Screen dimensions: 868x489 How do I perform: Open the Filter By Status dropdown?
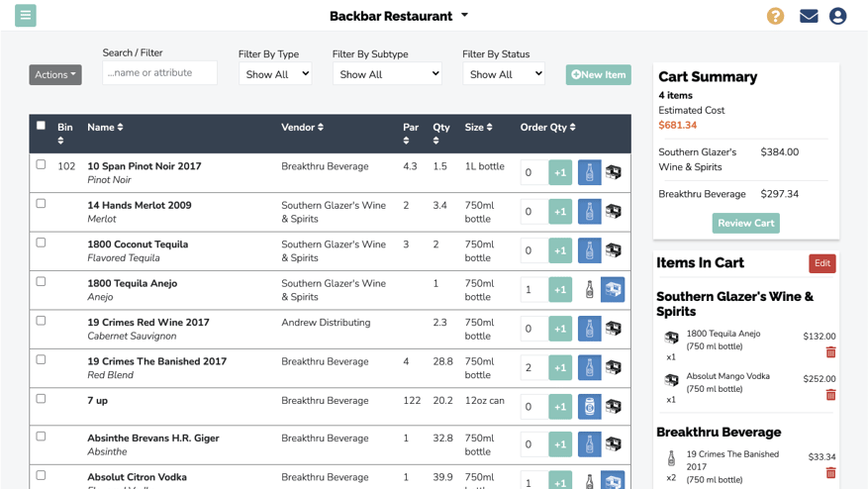click(x=504, y=73)
